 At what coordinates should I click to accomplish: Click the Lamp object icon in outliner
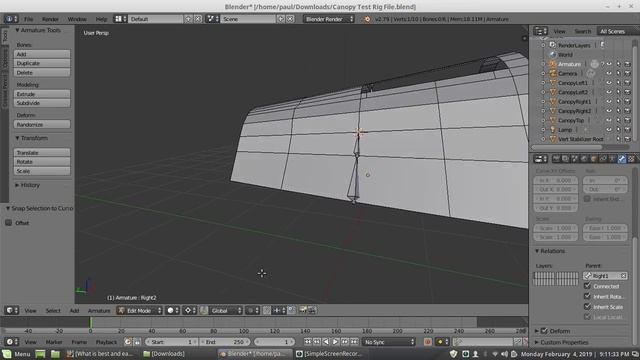[x=553, y=130]
